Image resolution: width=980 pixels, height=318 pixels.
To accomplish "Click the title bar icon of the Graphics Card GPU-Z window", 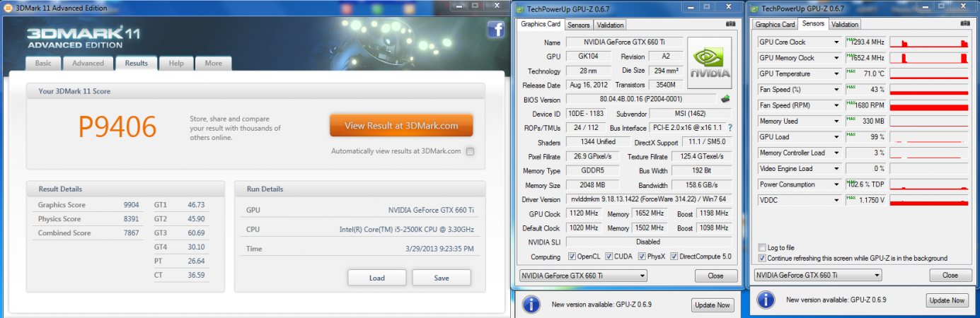I will pos(521,8).
